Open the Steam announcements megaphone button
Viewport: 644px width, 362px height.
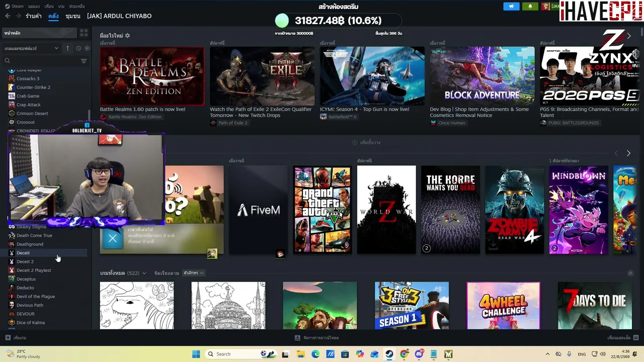pyautogui.click(x=511, y=7)
